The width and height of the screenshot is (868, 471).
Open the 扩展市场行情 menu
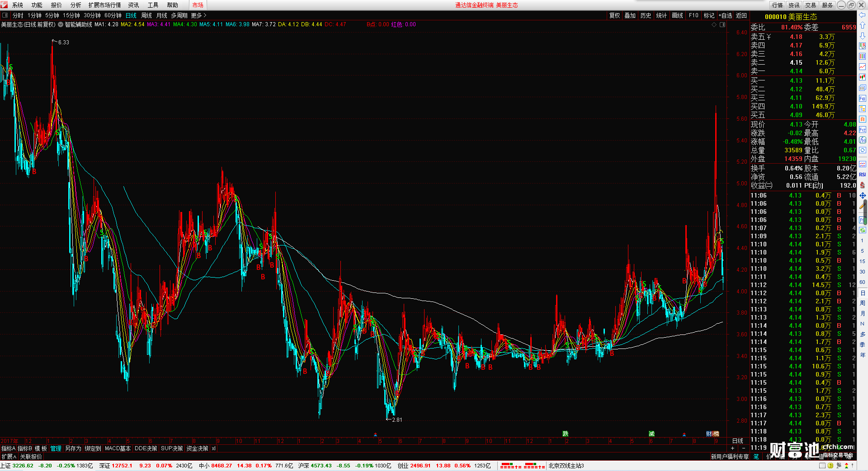pyautogui.click(x=105, y=5)
